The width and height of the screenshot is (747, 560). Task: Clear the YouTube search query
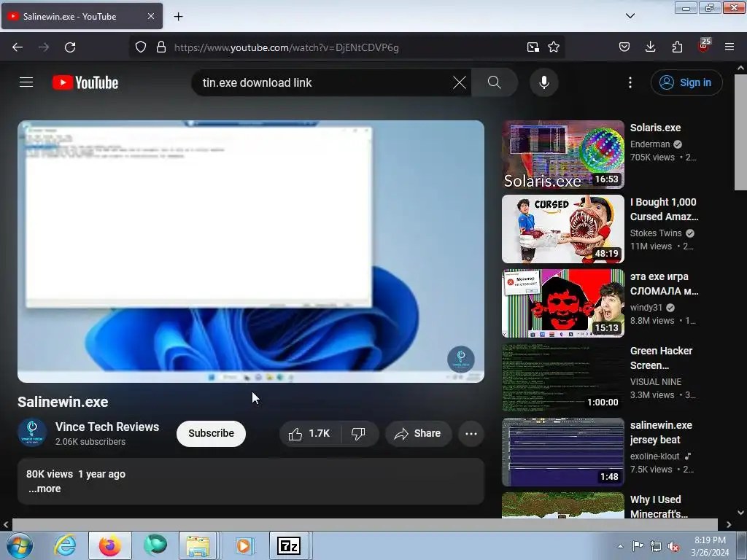point(460,82)
